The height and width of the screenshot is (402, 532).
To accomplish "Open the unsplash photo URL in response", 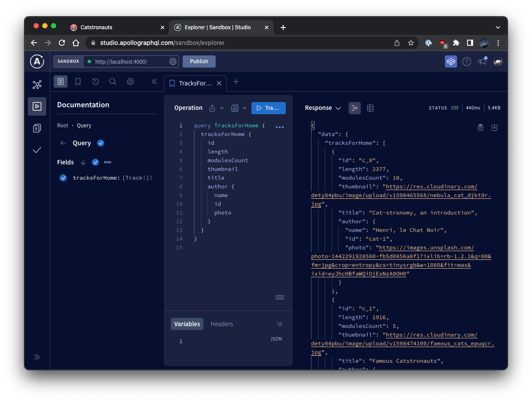I will (x=401, y=261).
